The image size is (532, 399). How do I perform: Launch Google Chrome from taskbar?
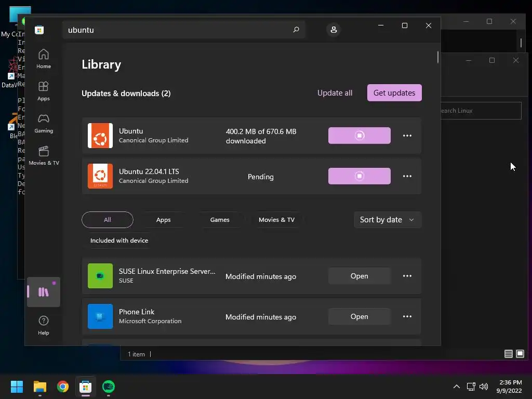pyautogui.click(x=63, y=387)
